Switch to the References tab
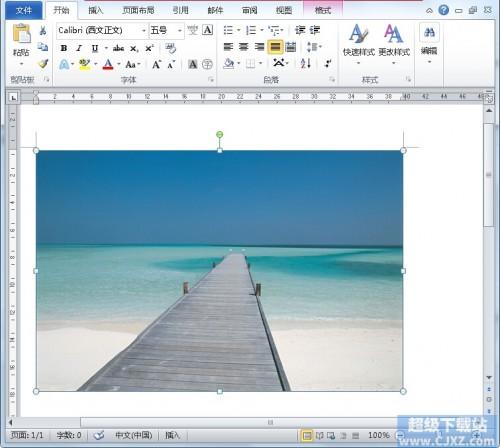This screenshot has height=448, width=500. 181,11
